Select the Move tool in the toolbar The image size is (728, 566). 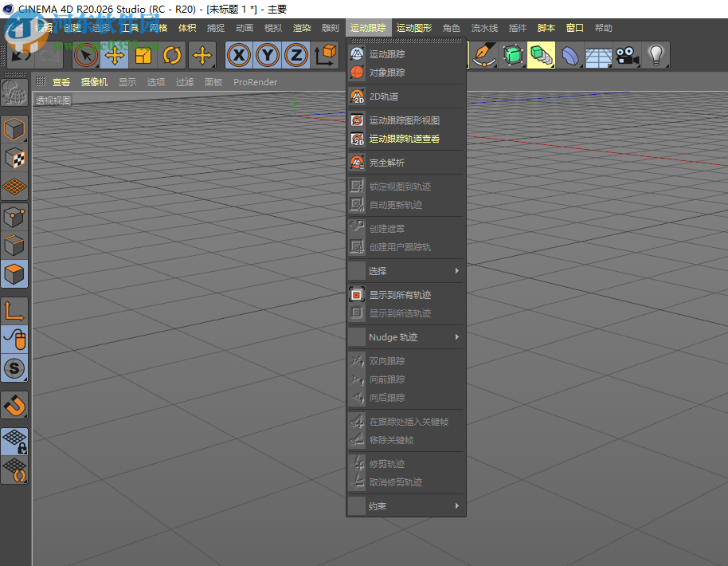pos(114,55)
